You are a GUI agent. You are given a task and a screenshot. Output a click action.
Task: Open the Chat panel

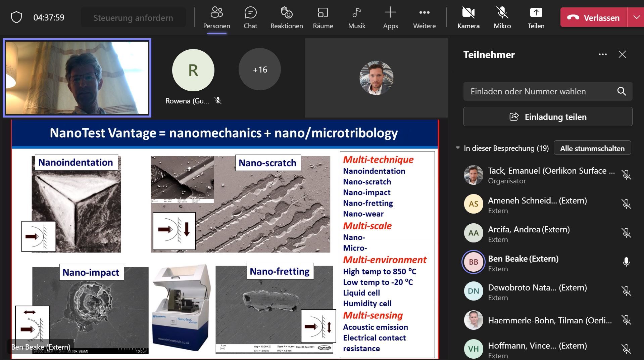[x=250, y=18]
